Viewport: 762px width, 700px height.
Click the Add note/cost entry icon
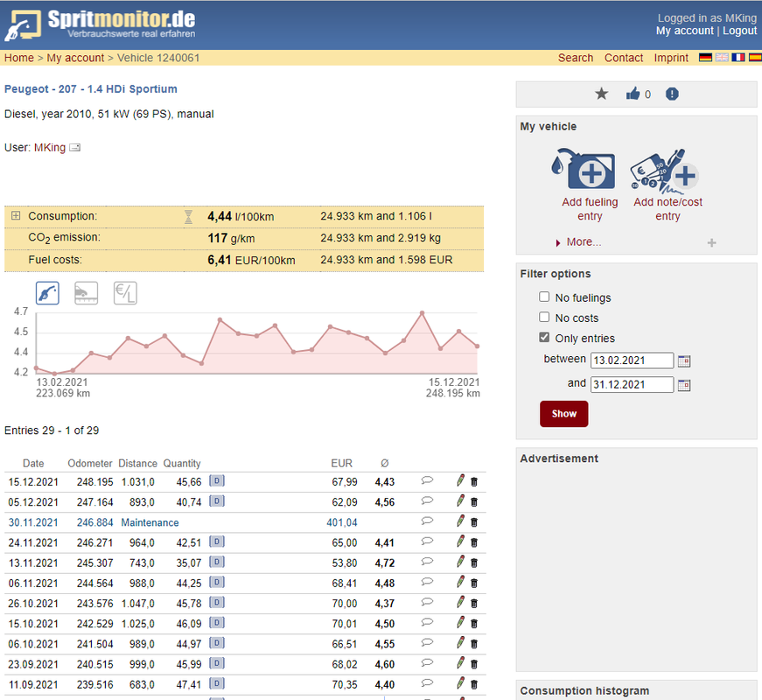(665, 170)
